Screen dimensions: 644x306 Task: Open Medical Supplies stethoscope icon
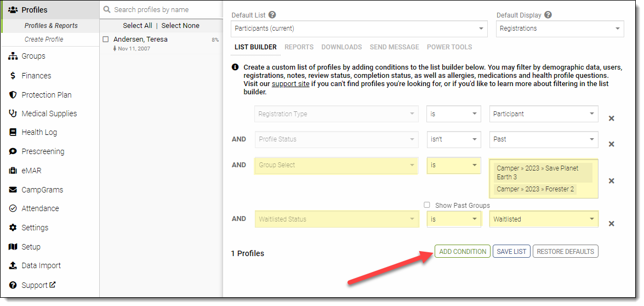[x=13, y=114]
